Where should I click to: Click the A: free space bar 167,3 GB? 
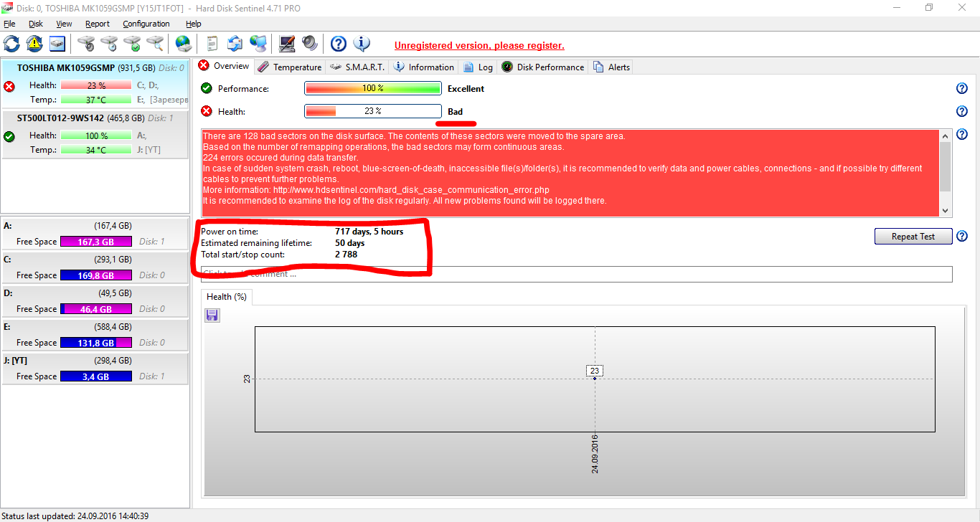coord(96,242)
